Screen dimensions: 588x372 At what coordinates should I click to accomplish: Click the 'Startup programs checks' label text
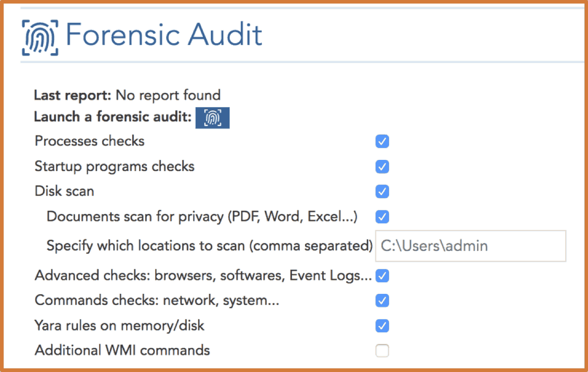[x=114, y=167]
